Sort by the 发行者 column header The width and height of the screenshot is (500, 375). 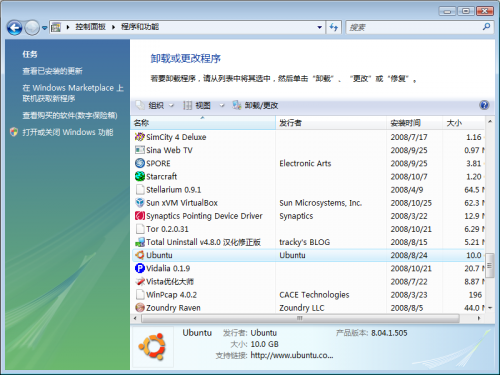click(x=331, y=123)
